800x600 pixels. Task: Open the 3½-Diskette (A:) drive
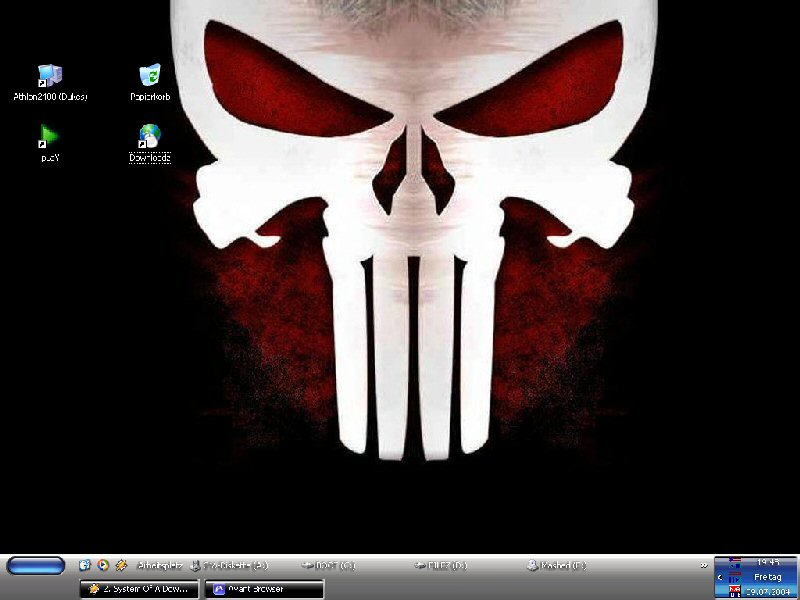229,565
